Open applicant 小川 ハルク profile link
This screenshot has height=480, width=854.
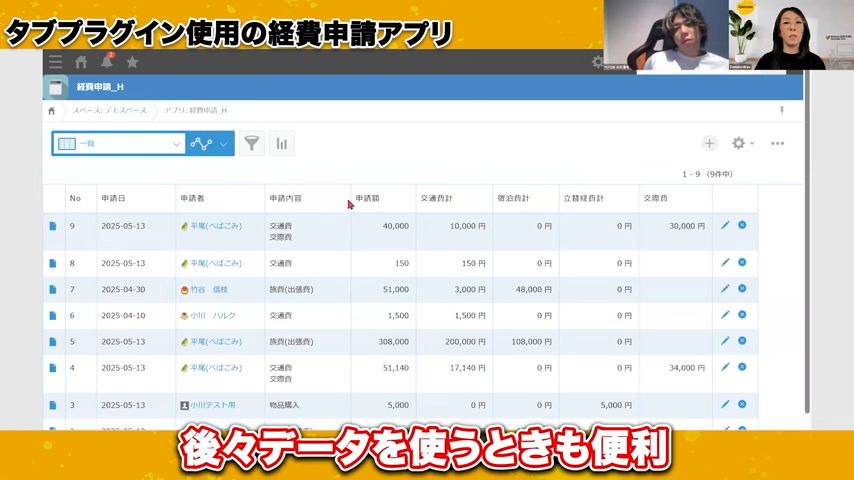(x=213, y=315)
